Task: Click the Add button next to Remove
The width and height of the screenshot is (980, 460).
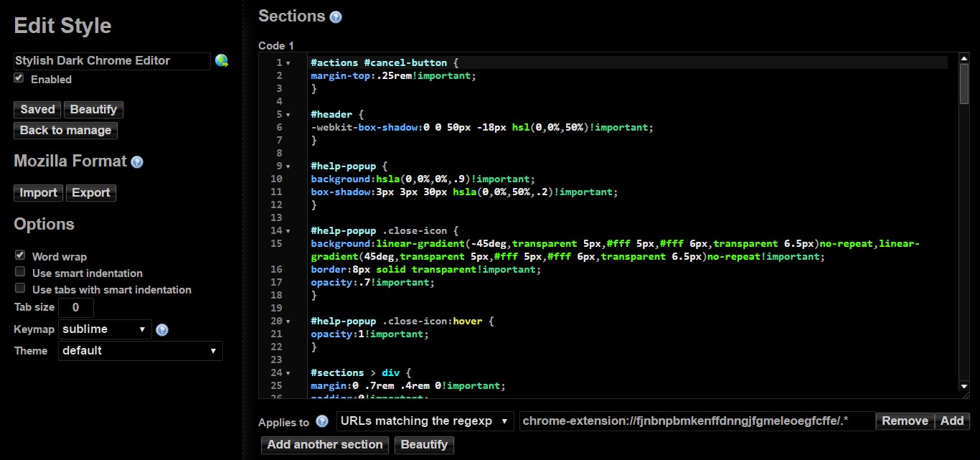Action: pos(952,421)
